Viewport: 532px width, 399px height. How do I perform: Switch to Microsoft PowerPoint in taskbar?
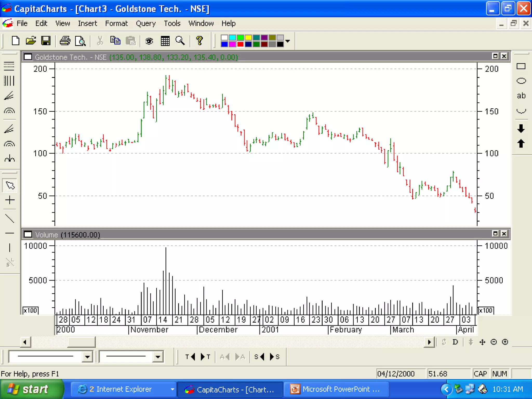pos(336,389)
